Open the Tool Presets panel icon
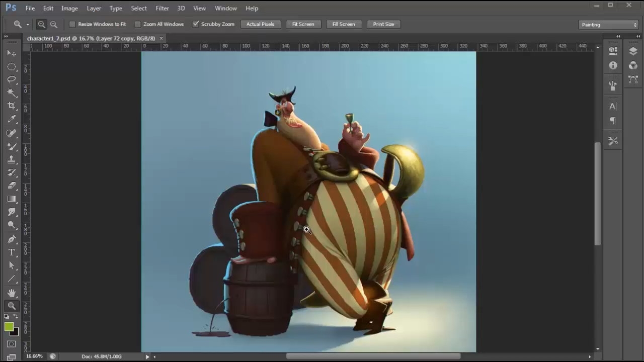The image size is (644, 362). pyautogui.click(x=613, y=141)
